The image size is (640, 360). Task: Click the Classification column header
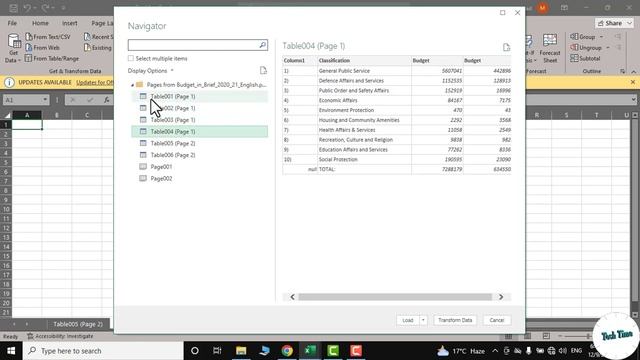(x=364, y=60)
